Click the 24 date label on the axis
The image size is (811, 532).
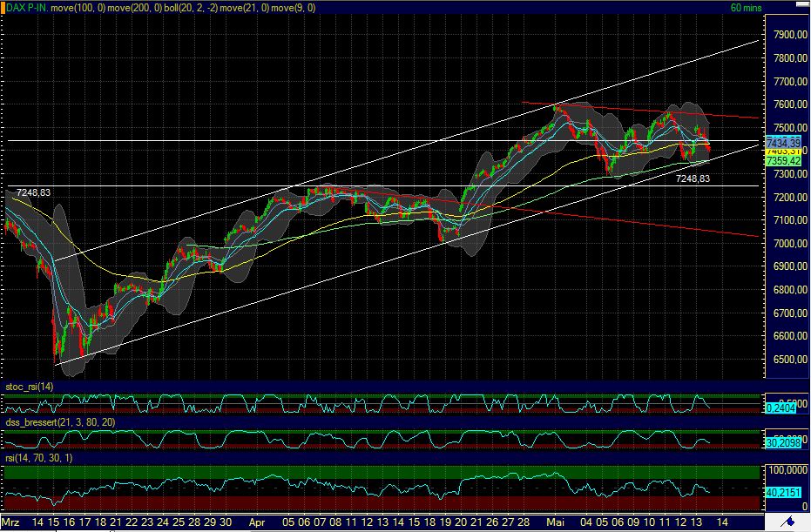coord(163,522)
